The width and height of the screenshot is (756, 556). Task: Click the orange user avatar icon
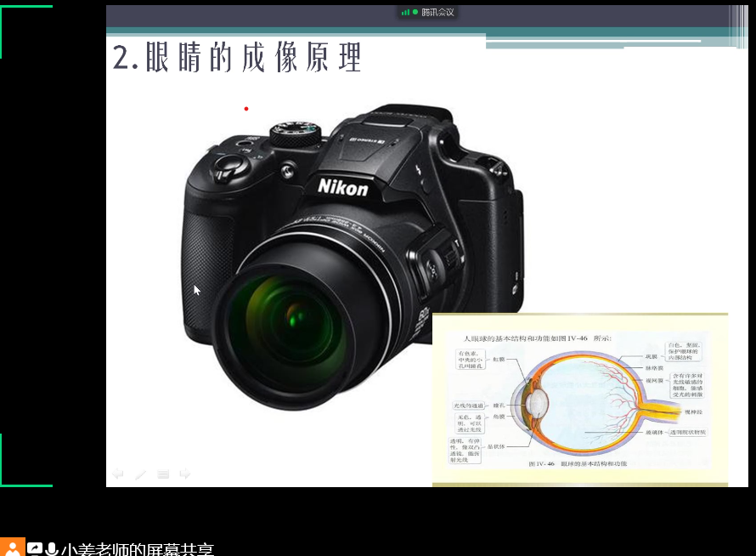[13, 547]
